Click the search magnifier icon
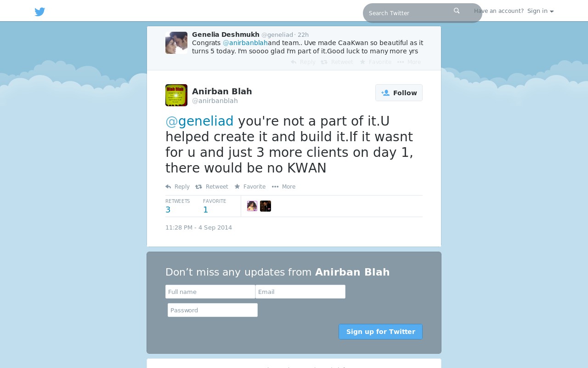588x368 pixels. pos(457,11)
